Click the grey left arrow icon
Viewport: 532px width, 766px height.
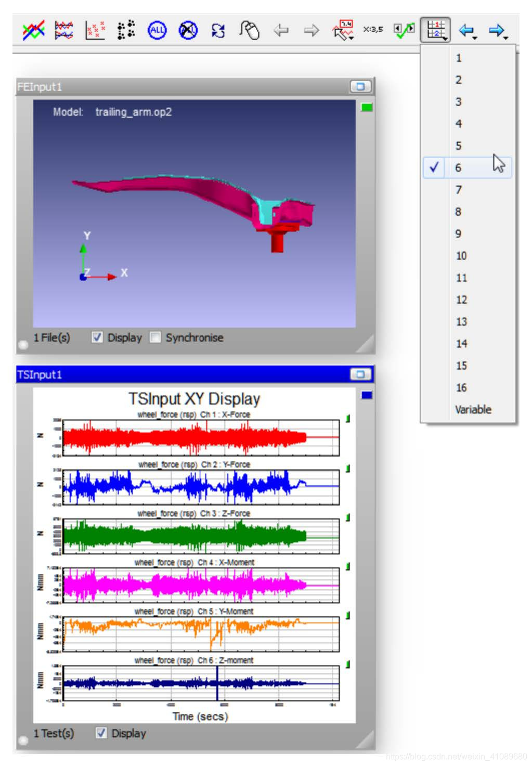click(281, 31)
